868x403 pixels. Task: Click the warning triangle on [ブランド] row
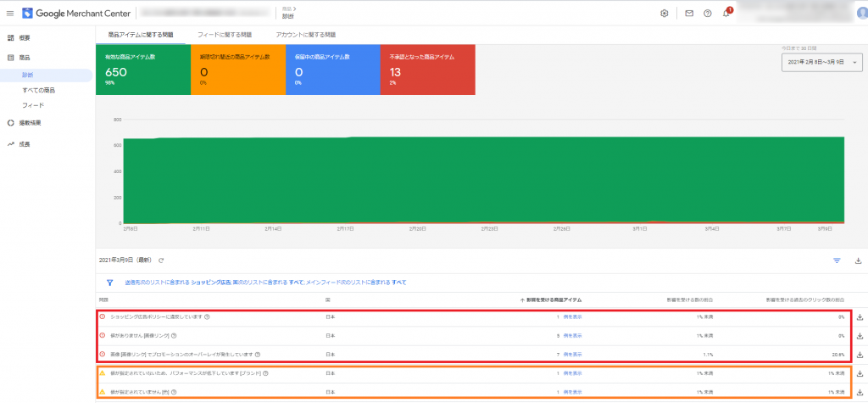click(102, 373)
